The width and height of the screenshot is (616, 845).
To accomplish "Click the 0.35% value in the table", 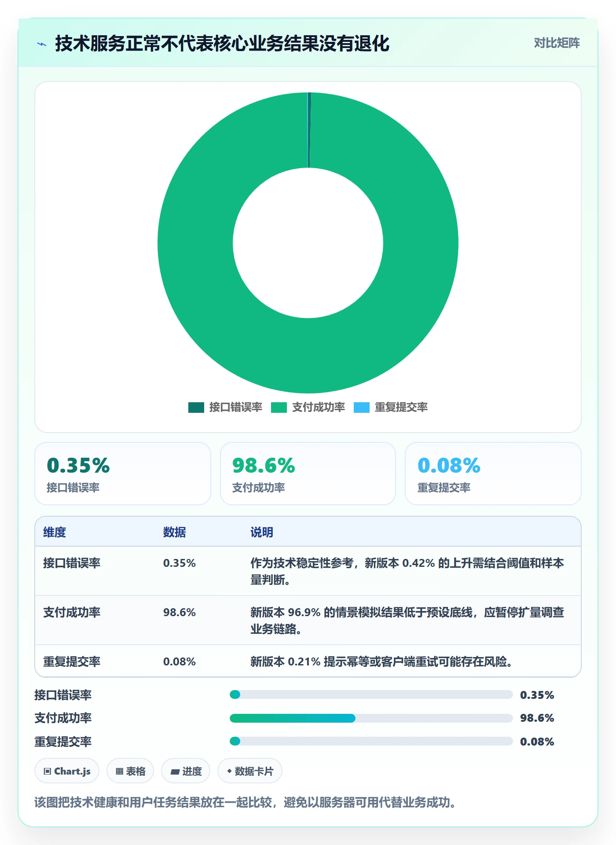I will (180, 563).
